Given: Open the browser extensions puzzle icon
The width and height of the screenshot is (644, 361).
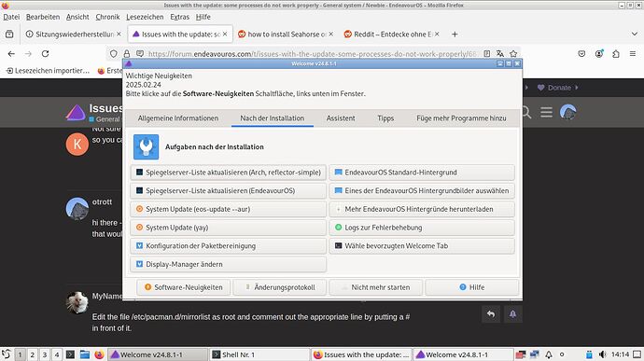Looking at the screenshot, I should pos(616,54).
